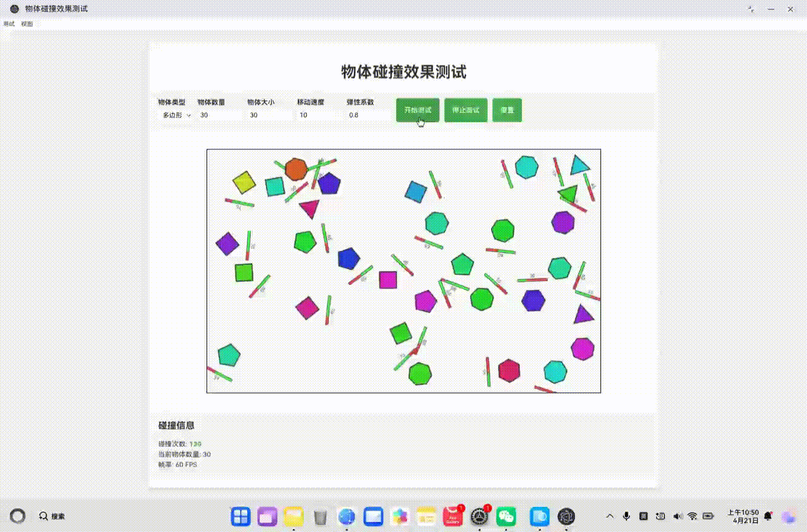
Task: Open WeChat from the dock
Action: (x=508, y=516)
